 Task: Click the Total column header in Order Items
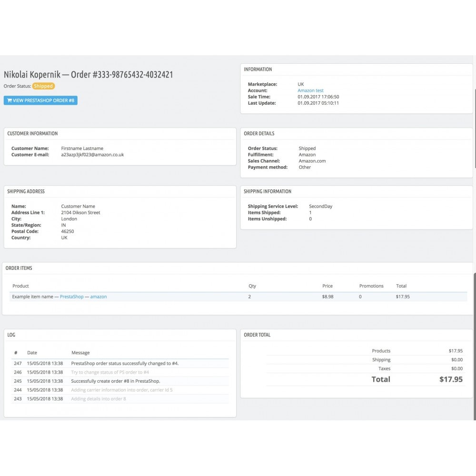(x=401, y=286)
